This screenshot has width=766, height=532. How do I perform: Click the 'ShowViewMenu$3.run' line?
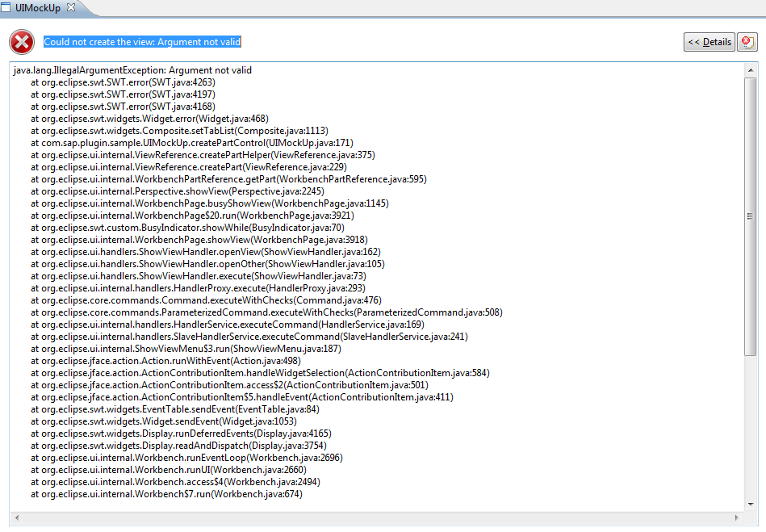pos(186,349)
